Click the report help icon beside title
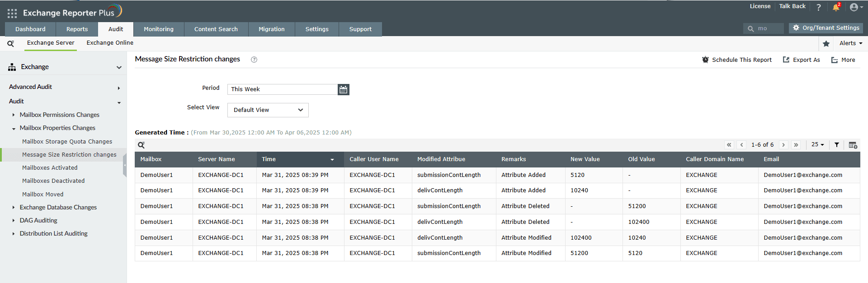The height and width of the screenshot is (283, 868). (254, 60)
